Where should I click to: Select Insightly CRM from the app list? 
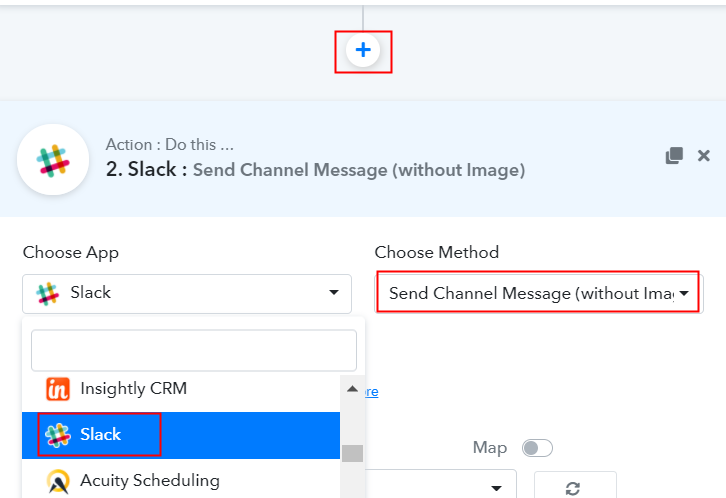(x=181, y=389)
